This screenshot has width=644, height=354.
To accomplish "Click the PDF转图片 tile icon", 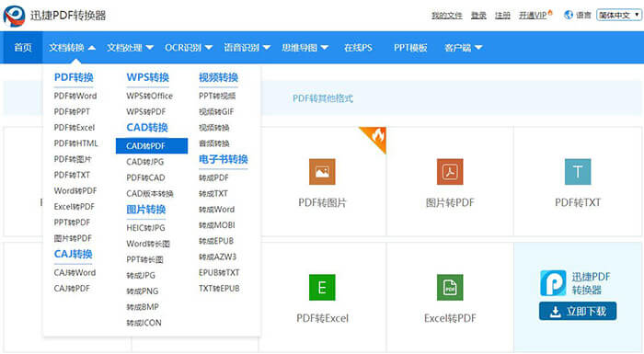I will coord(322,172).
